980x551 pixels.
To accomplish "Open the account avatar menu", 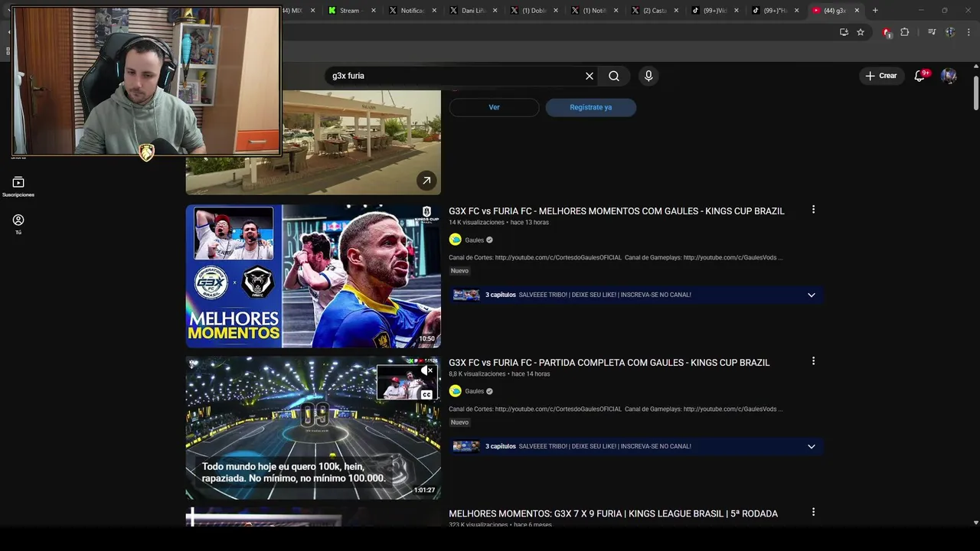I will 949,76.
